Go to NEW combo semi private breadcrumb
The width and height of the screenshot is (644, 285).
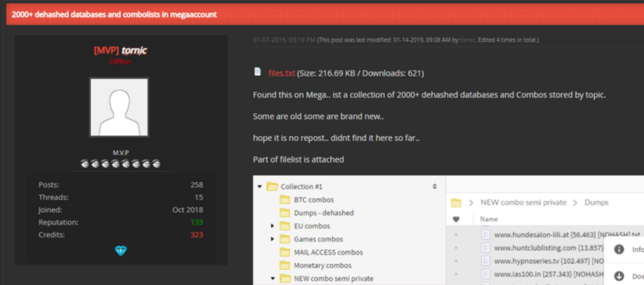[523, 203]
